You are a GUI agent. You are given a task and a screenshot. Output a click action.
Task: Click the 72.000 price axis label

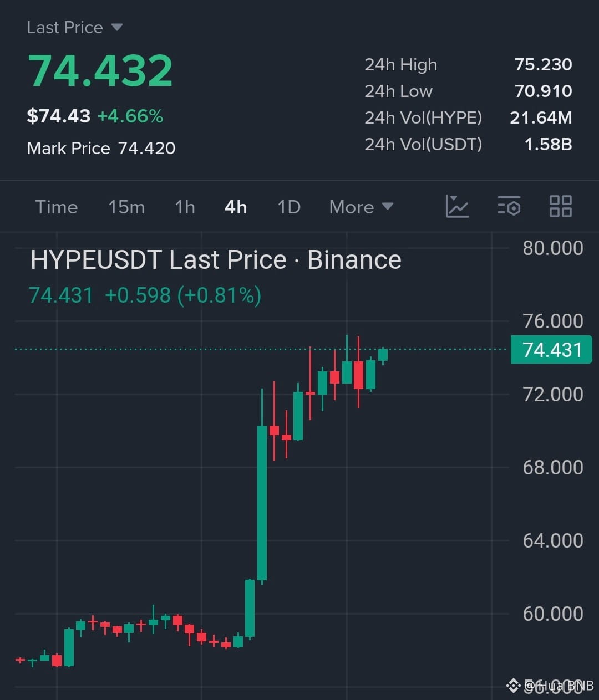[x=553, y=394]
